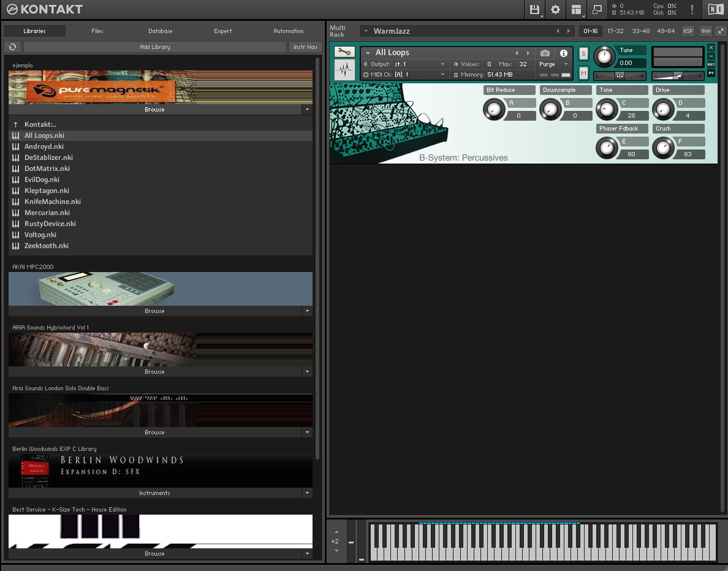Octave shift keyboard up arrow
Image resolution: width=728 pixels, height=571 pixels.
tap(336, 532)
